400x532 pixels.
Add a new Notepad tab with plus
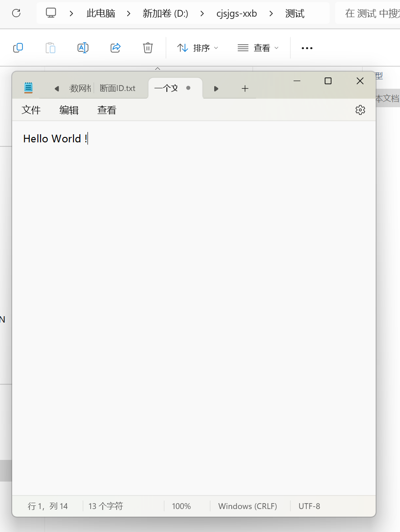pos(245,89)
